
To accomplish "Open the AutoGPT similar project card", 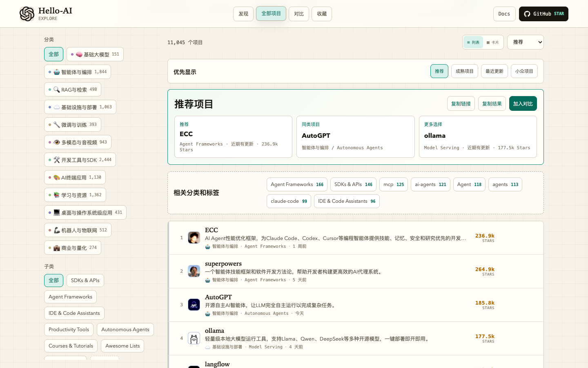I will (356, 137).
